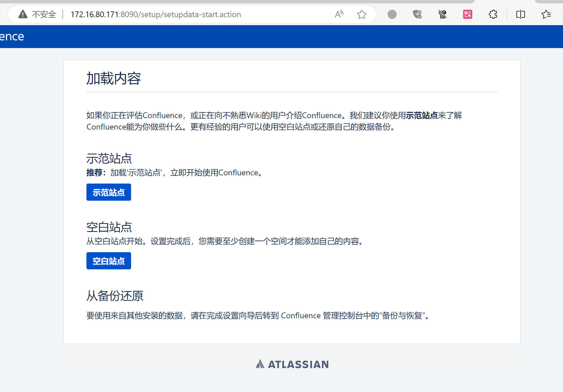The height and width of the screenshot is (392, 563).
Task: Click the 推荐 recommendation line text
Action: point(175,172)
